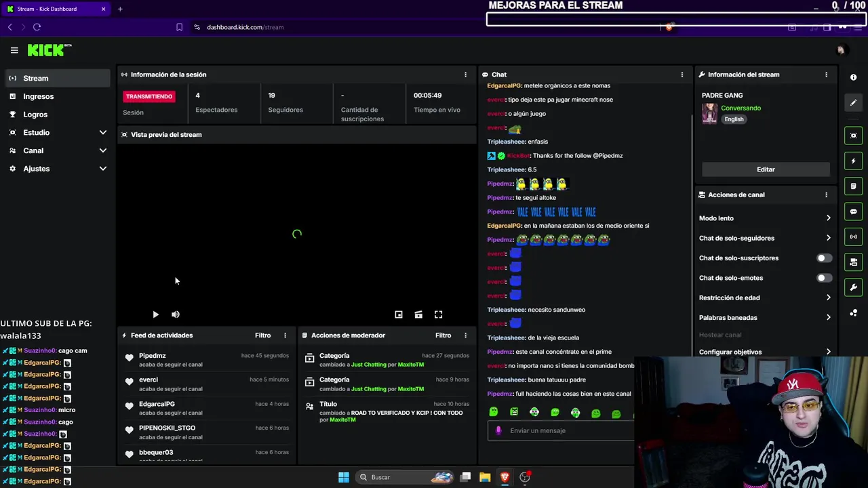
Task: Open Filtro in Feed de actividades
Action: [262, 335]
